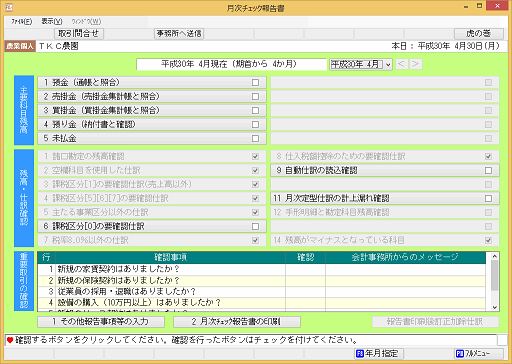The width and height of the screenshot is (512, 364).
Task: Select row 新規の家賃契約はありましたか？
Action: (x=262, y=269)
